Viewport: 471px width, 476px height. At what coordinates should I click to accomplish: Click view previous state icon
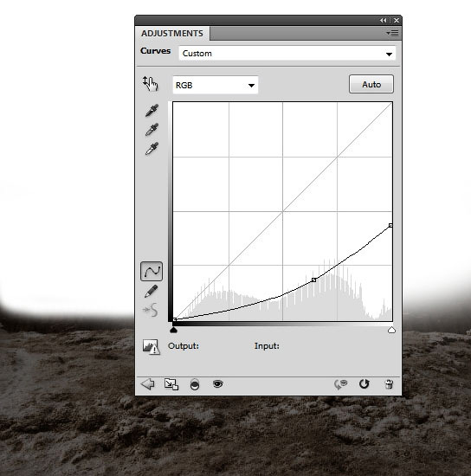pos(341,384)
